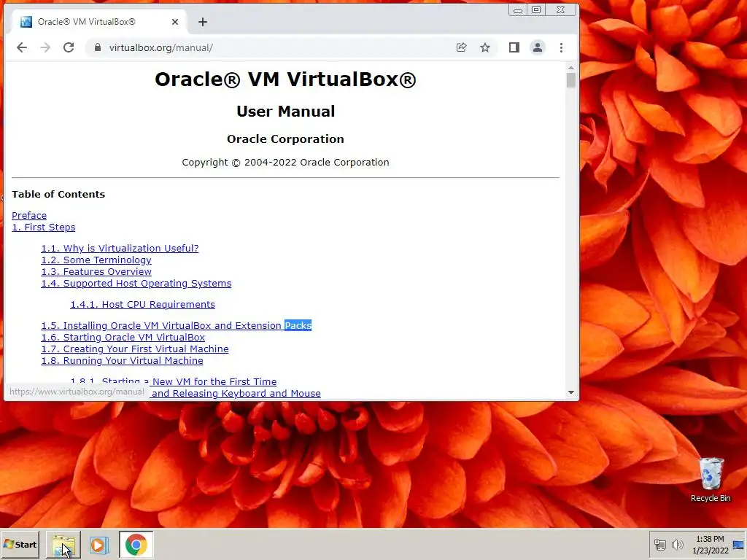This screenshot has height=560, width=747.
Task: Open 1.3. Features Overview link
Action: click(96, 271)
